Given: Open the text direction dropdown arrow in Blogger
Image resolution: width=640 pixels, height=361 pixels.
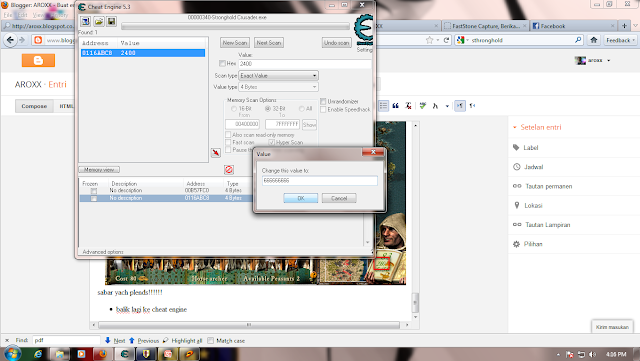Looking at the screenshot, I should [447, 106].
